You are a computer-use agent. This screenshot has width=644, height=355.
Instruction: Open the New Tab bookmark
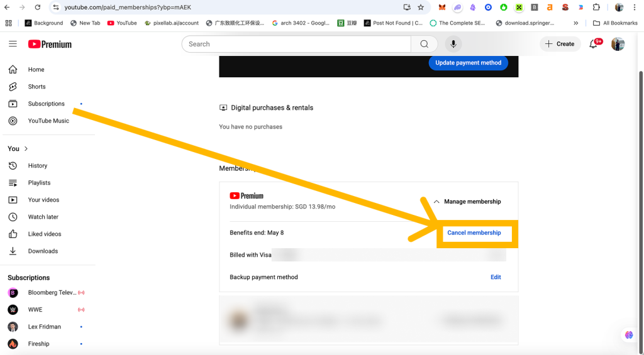(x=85, y=23)
